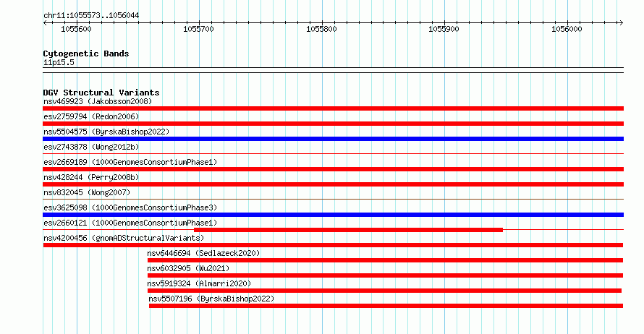Click the red bar under nsv5919324
This screenshot has width=644, height=334.
tap(384, 291)
